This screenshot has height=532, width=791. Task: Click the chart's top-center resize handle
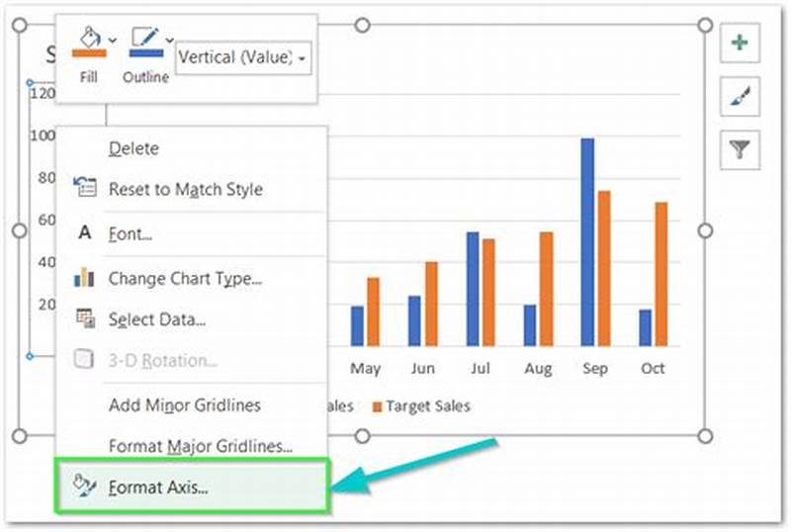pyautogui.click(x=362, y=25)
